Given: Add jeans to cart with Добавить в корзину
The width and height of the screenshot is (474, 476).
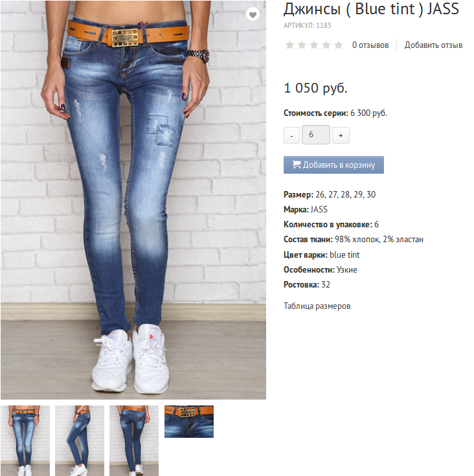Looking at the screenshot, I should point(333,165).
